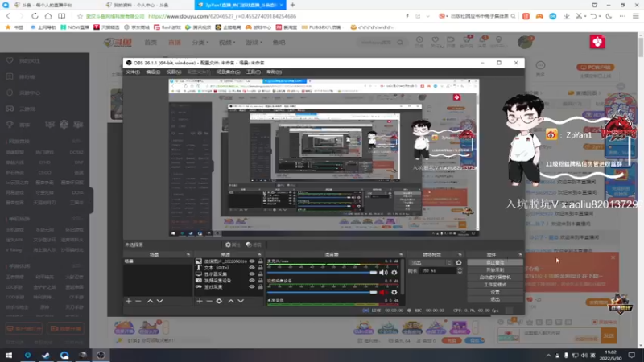Move the scene down in the Scenes panel

point(159,301)
